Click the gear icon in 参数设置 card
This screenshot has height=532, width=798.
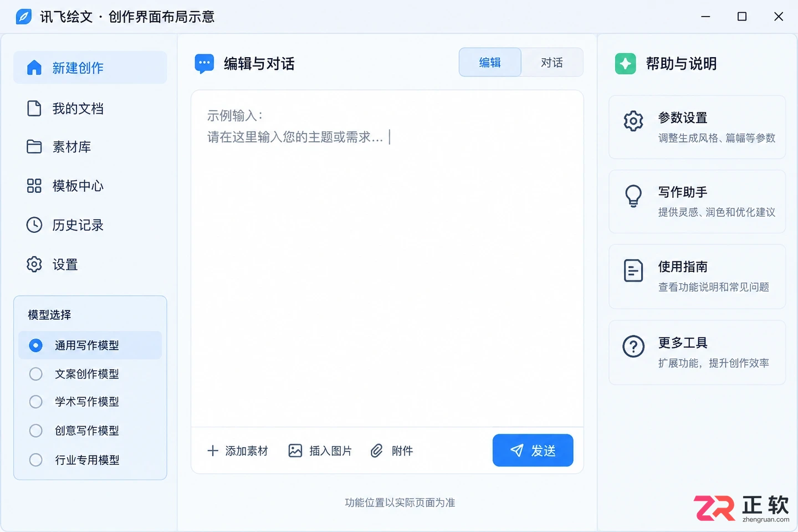point(633,121)
